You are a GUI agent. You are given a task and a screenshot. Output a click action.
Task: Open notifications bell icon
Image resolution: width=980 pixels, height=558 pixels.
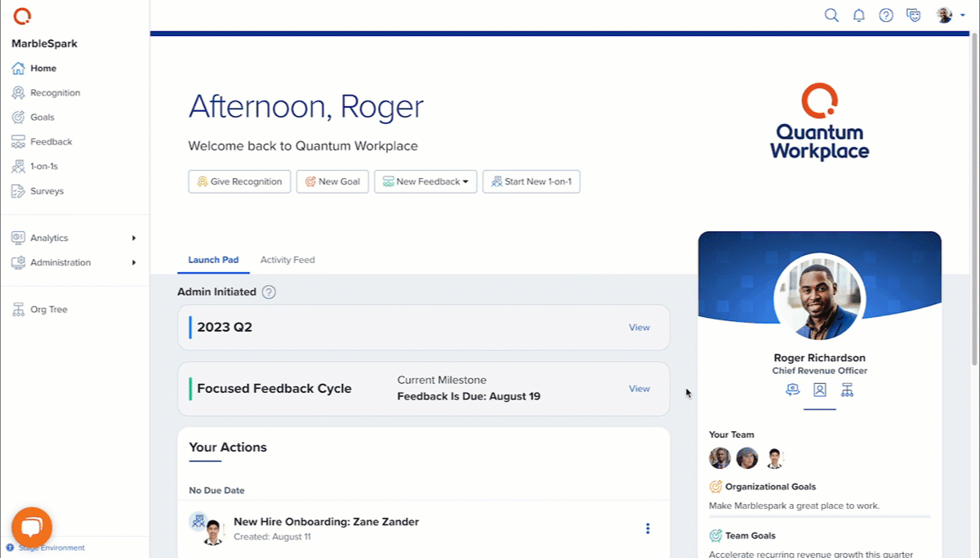click(x=858, y=16)
